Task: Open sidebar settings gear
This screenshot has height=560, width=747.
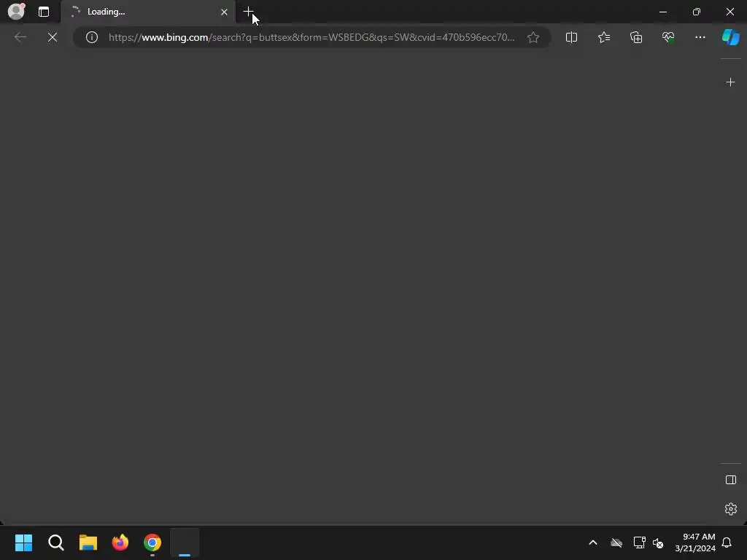Action: [731, 509]
